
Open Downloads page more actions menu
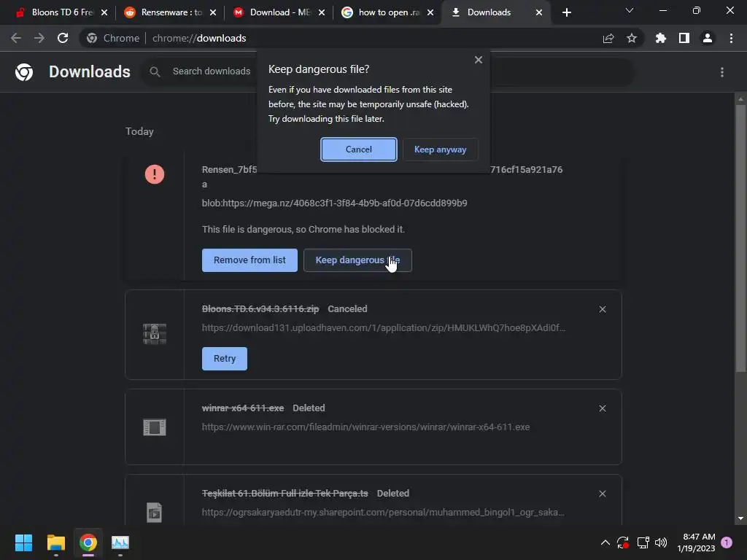[x=722, y=72]
